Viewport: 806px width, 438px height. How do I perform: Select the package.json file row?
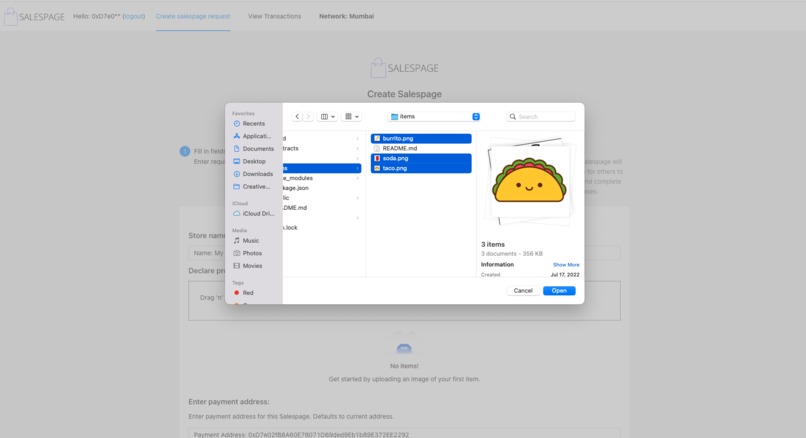click(x=322, y=188)
